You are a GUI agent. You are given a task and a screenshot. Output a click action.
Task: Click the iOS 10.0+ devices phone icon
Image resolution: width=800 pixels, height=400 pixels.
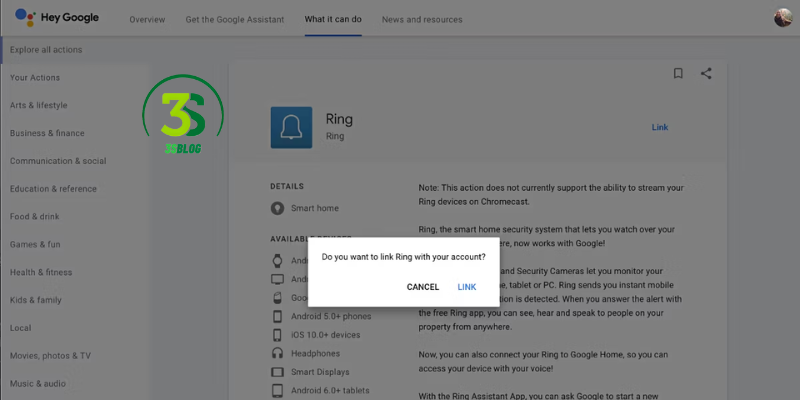(x=277, y=335)
